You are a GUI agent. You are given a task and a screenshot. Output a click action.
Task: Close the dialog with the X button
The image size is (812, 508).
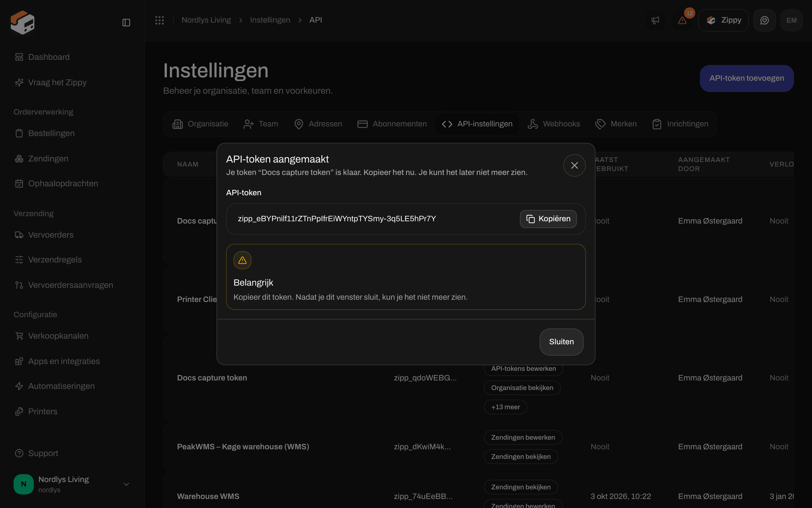574,165
